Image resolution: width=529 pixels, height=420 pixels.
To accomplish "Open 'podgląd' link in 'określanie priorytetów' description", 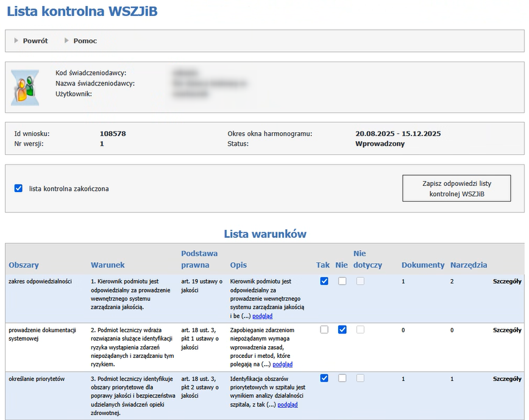I will 287,405.
